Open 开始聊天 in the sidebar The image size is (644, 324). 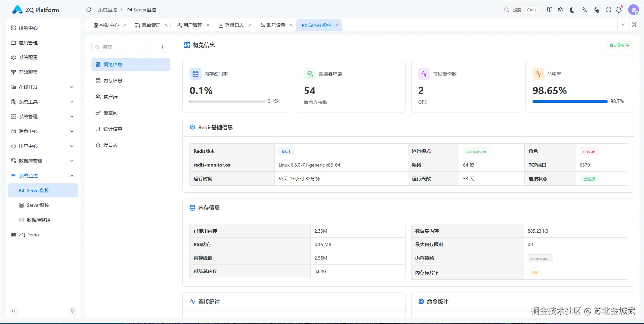43,72
